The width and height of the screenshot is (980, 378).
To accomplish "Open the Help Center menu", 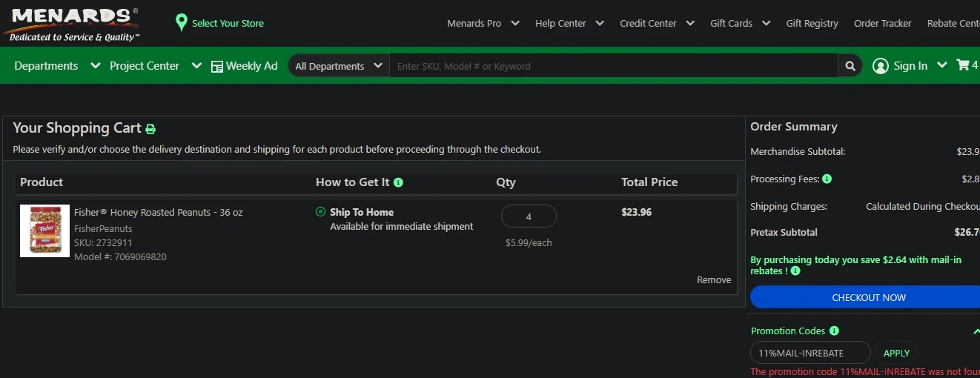I will point(569,24).
